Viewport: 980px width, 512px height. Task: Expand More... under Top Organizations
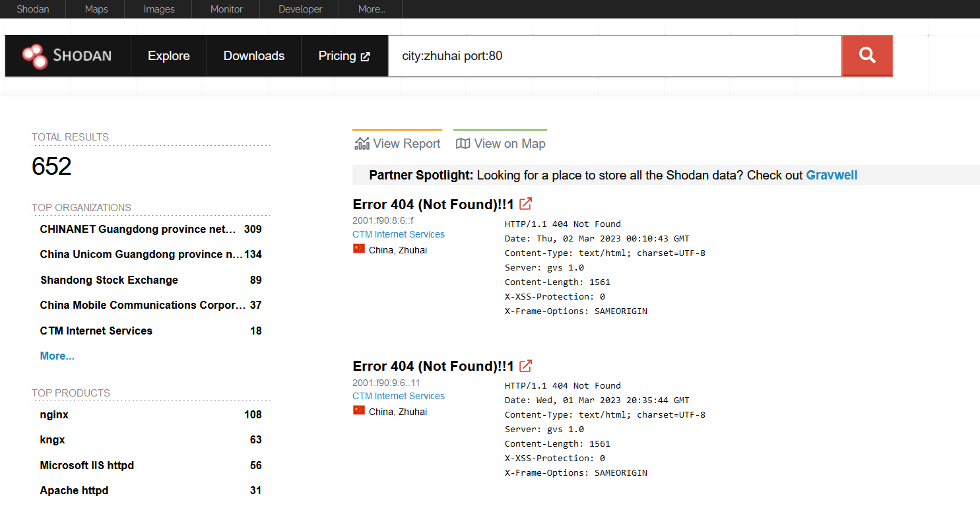[x=57, y=356]
